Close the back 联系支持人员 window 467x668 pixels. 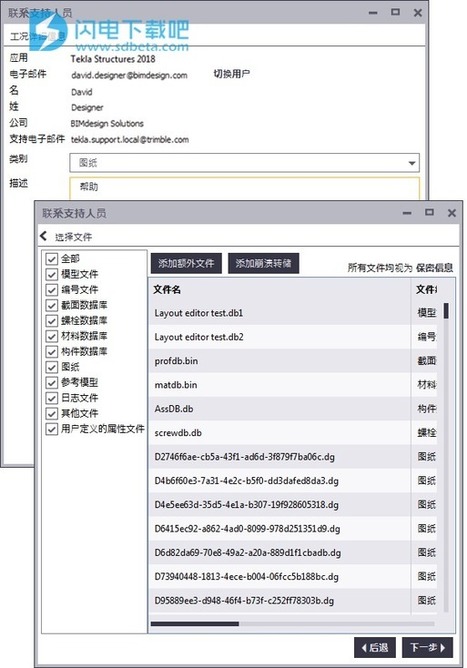click(418, 13)
